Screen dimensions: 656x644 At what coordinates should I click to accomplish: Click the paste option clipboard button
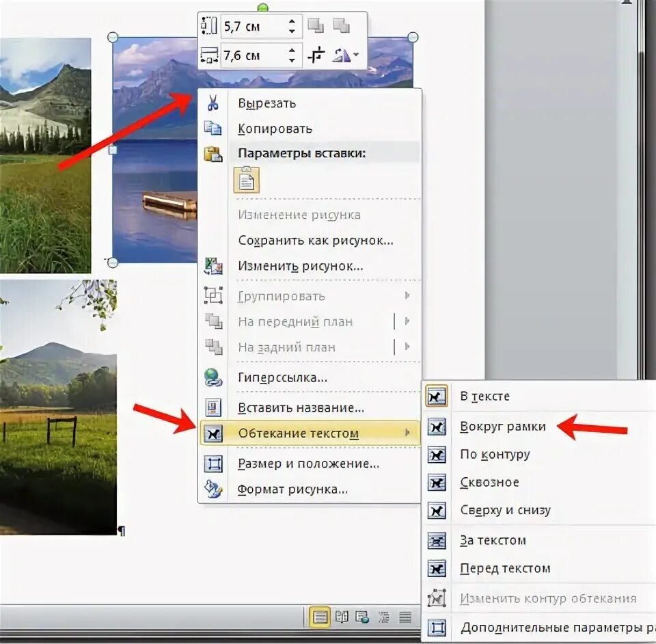247,180
